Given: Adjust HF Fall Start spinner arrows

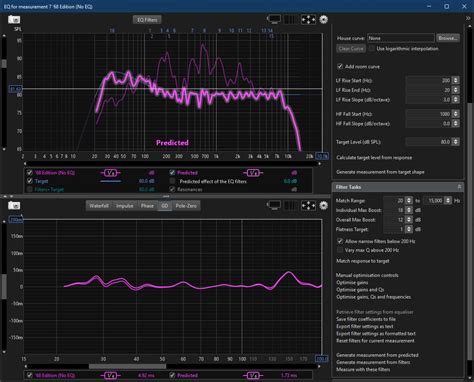Looking at the screenshot, I should coord(456,114).
